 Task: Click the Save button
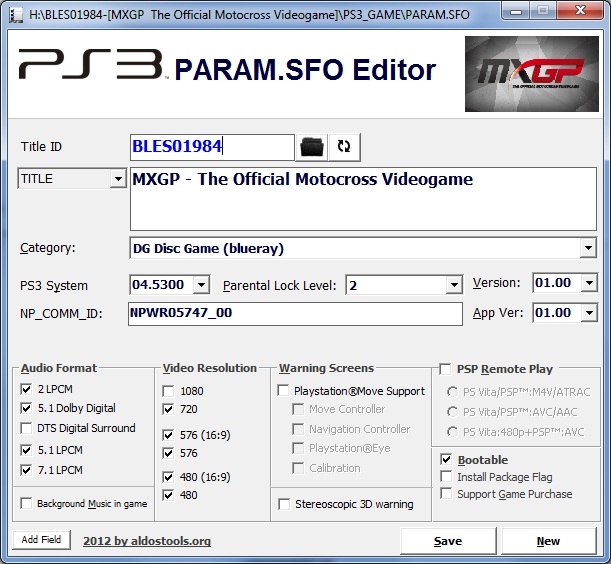click(448, 541)
